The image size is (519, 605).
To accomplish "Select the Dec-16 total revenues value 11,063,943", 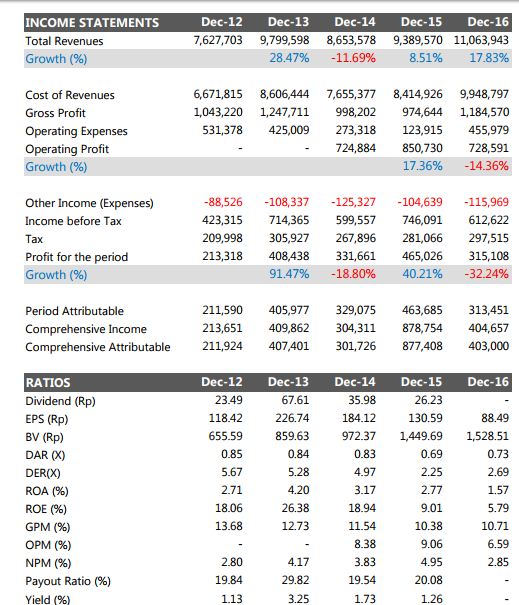I will (481, 40).
